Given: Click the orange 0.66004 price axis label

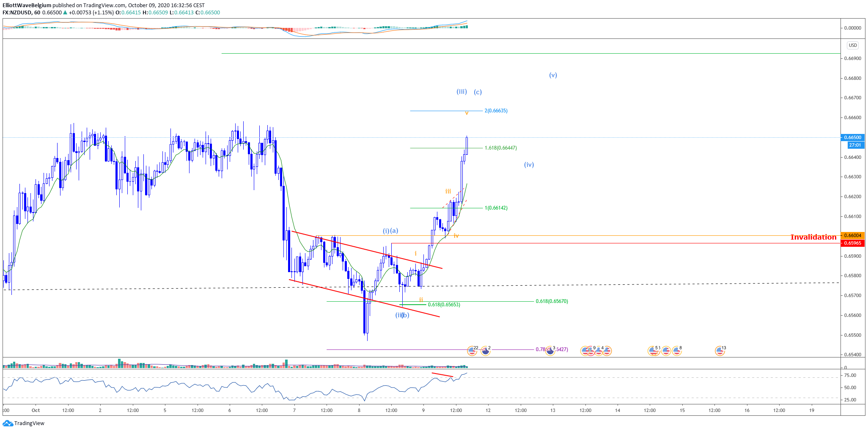Looking at the screenshot, I should [x=852, y=235].
